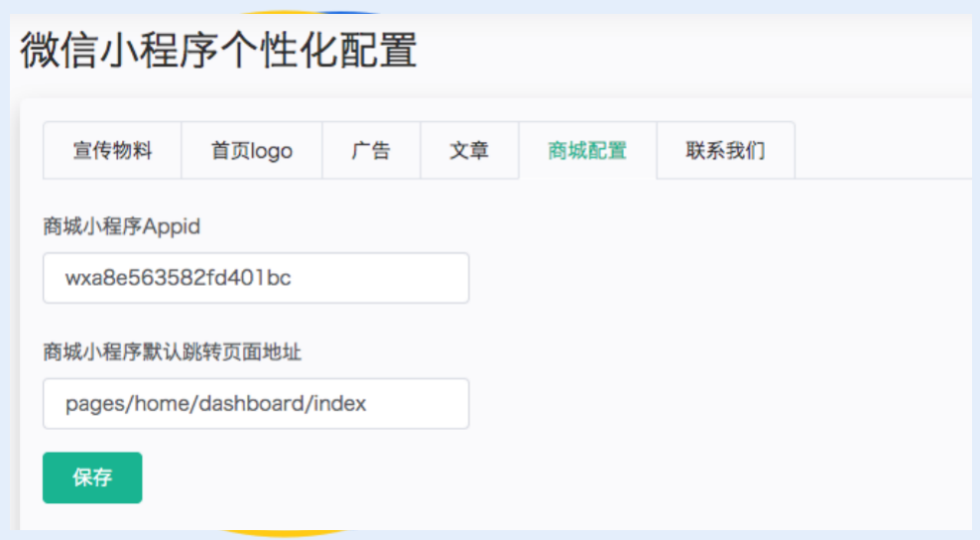Save settings with the 保存 button
The height and width of the screenshot is (540, 980).
[92, 477]
